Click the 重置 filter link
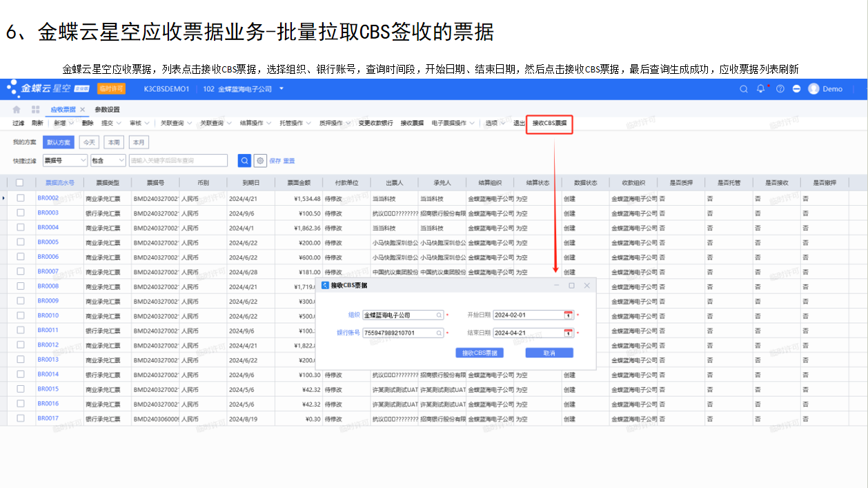 [289, 161]
